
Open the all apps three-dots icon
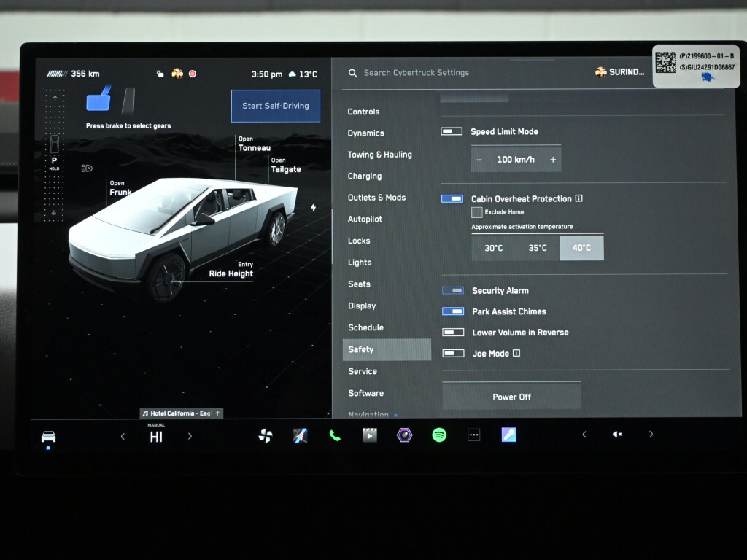tap(474, 435)
